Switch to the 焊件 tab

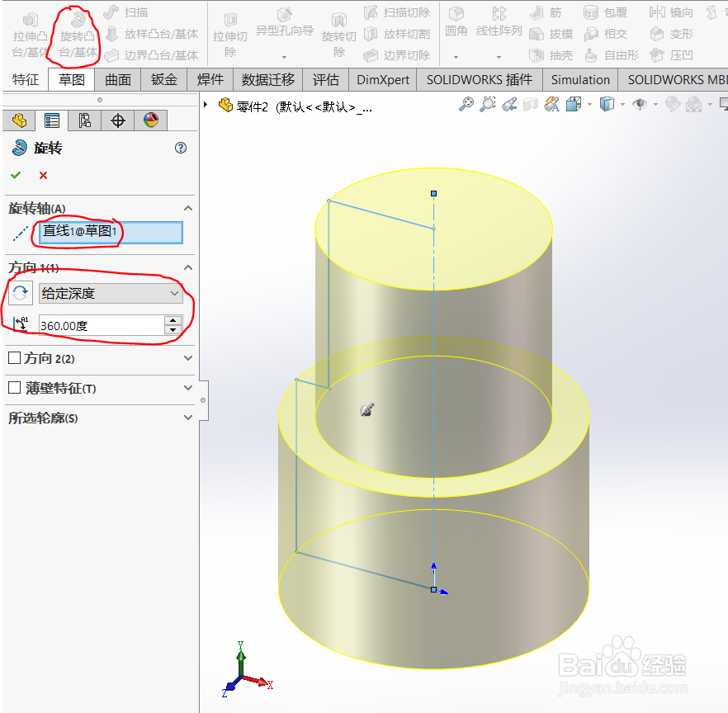[x=210, y=80]
